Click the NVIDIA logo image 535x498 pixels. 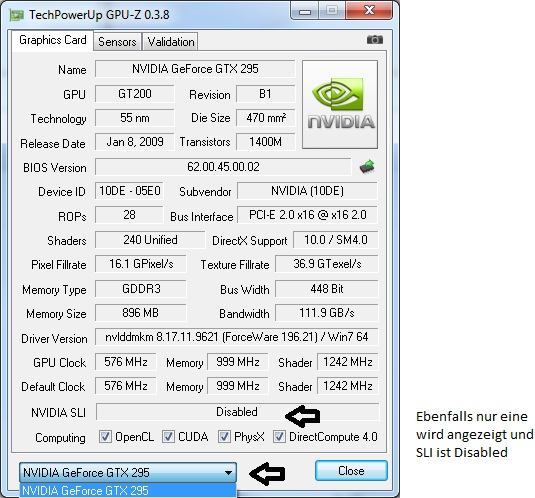[340, 105]
